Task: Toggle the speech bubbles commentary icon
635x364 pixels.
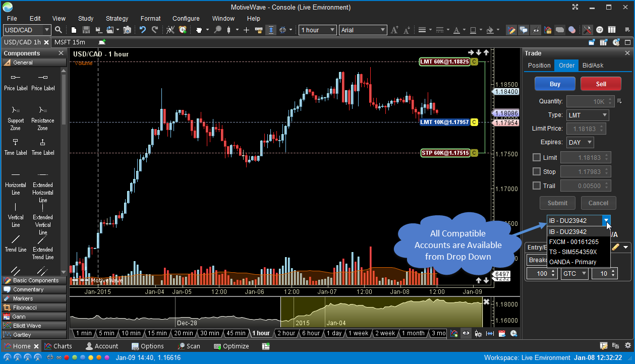Action: pyautogui.click(x=524, y=30)
